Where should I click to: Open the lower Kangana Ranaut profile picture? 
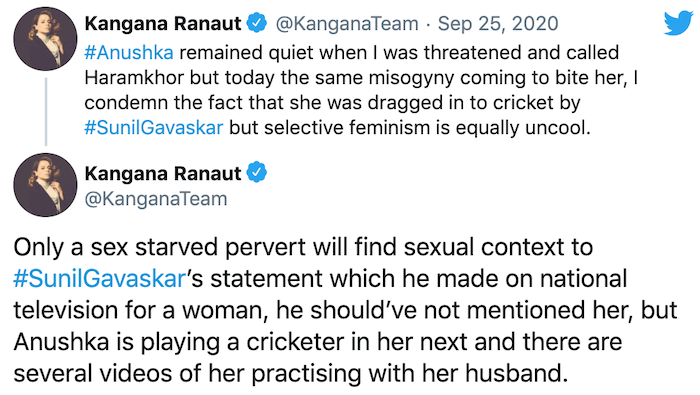(x=45, y=185)
